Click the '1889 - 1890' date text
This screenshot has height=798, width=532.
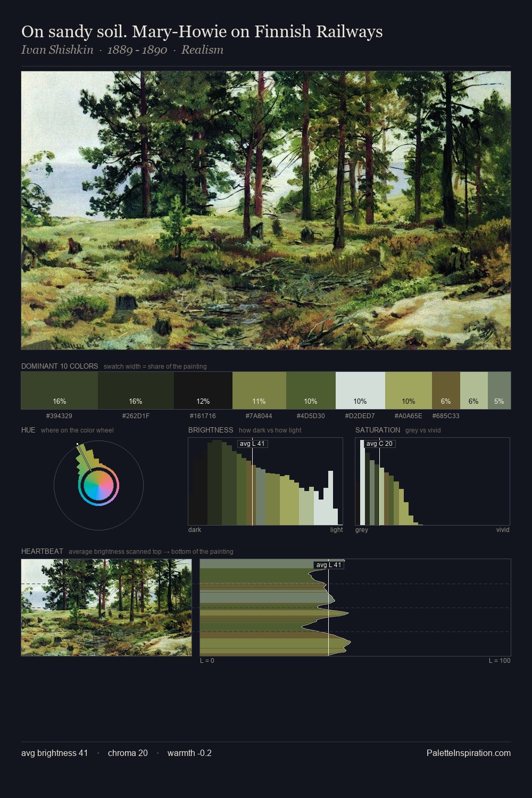pyautogui.click(x=137, y=50)
